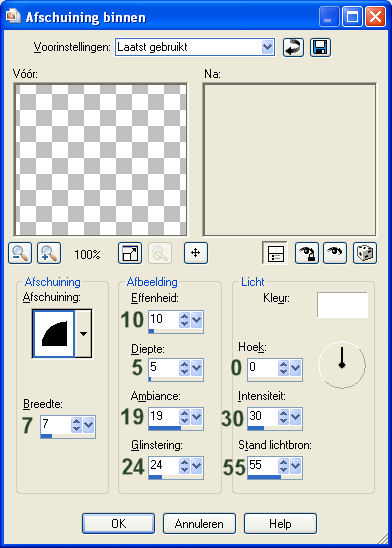The height and width of the screenshot is (548, 392).
Task: Click the Help button
Action: [x=280, y=524]
